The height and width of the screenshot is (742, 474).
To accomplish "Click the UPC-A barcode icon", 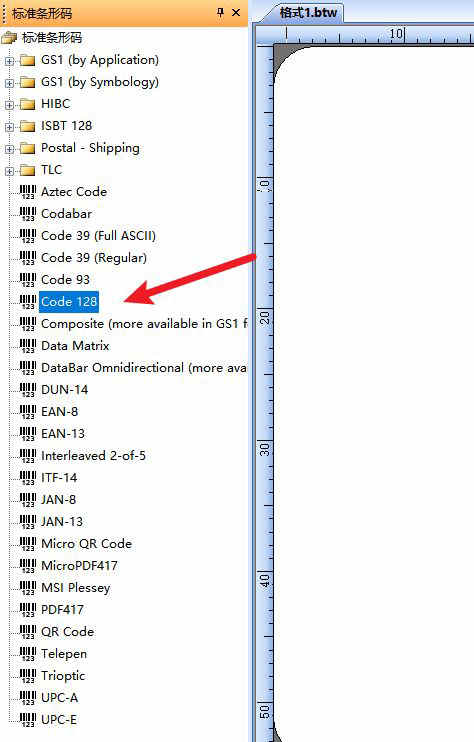I will click(28, 698).
